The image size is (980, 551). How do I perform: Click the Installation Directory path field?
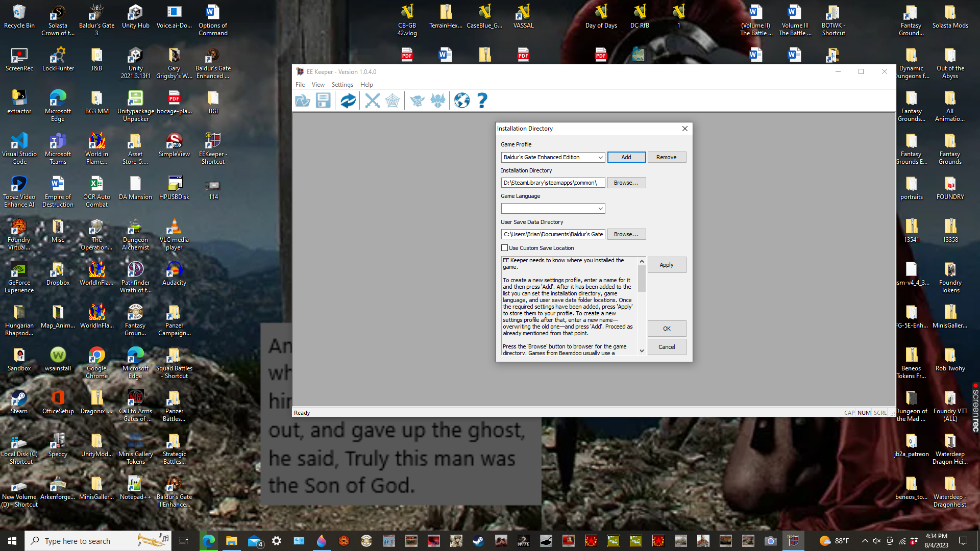pos(553,183)
